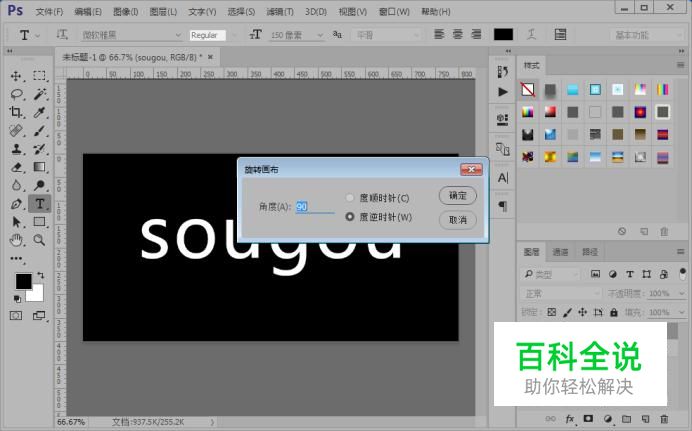Screen dimensions: 692x431
Task: Select the Magic Wand tool
Action: pyautogui.click(x=39, y=94)
